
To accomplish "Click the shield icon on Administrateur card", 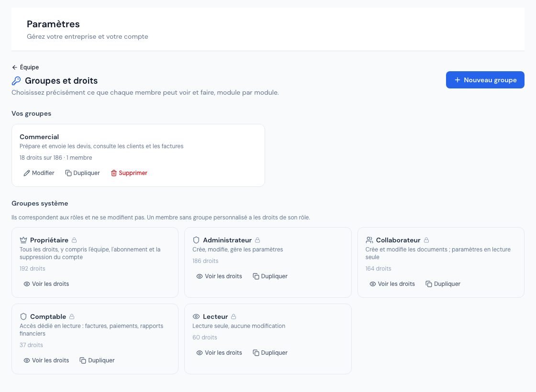I will (x=196, y=240).
